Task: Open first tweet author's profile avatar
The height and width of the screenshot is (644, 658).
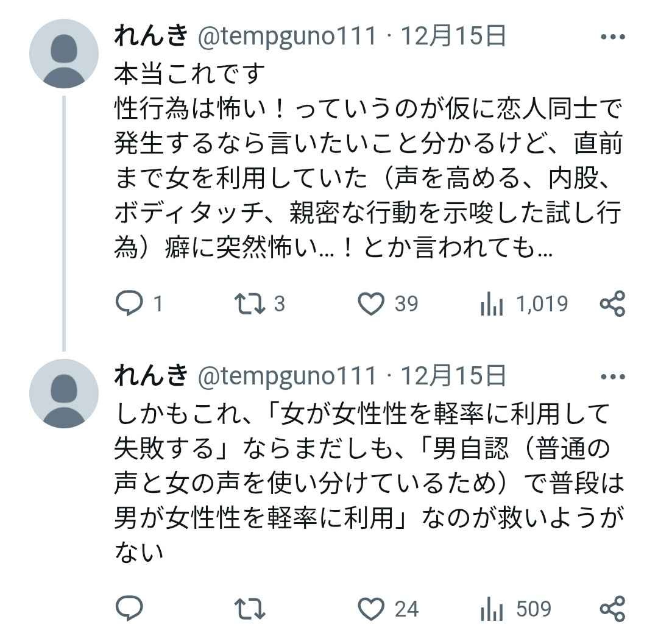Action: pos(64,54)
